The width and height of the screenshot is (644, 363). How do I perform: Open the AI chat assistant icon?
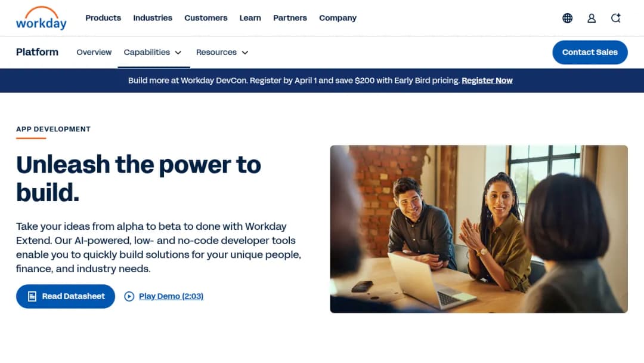(615, 18)
